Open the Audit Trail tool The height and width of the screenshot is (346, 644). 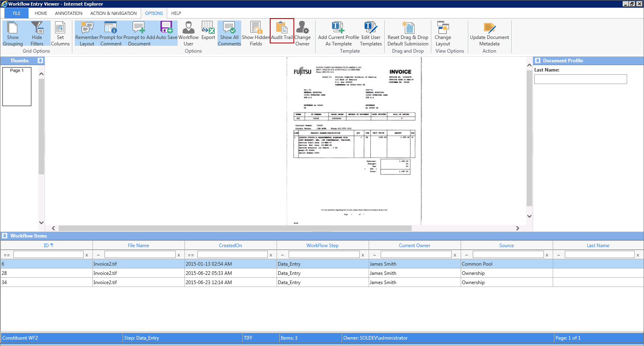[282, 31]
